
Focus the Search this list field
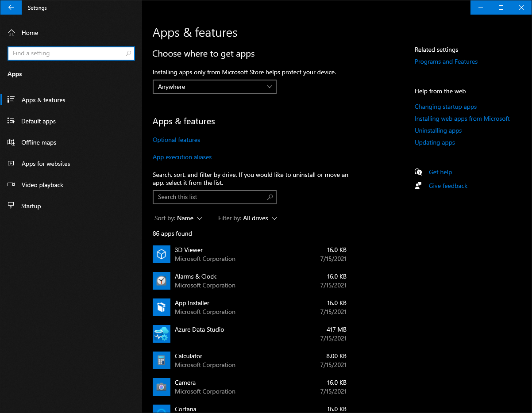tap(215, 197)
